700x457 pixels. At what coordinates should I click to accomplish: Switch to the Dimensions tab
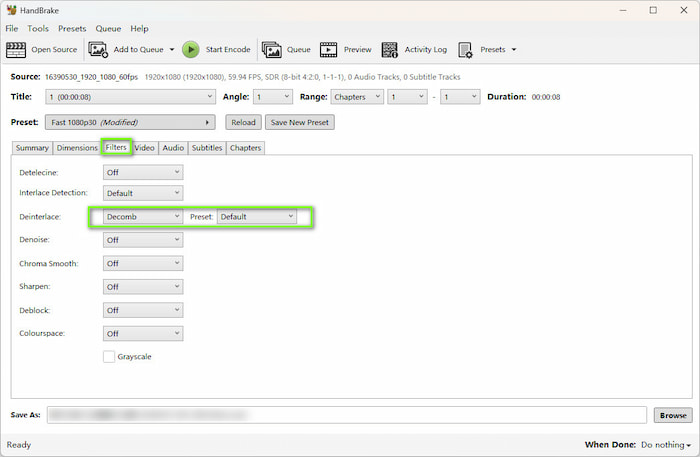tap(77, 148)
